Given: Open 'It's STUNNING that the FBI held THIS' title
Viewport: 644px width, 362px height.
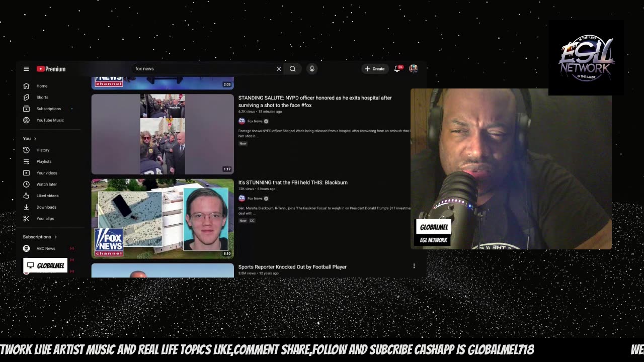Looking at the screenshot, I should tap(293, 183).
